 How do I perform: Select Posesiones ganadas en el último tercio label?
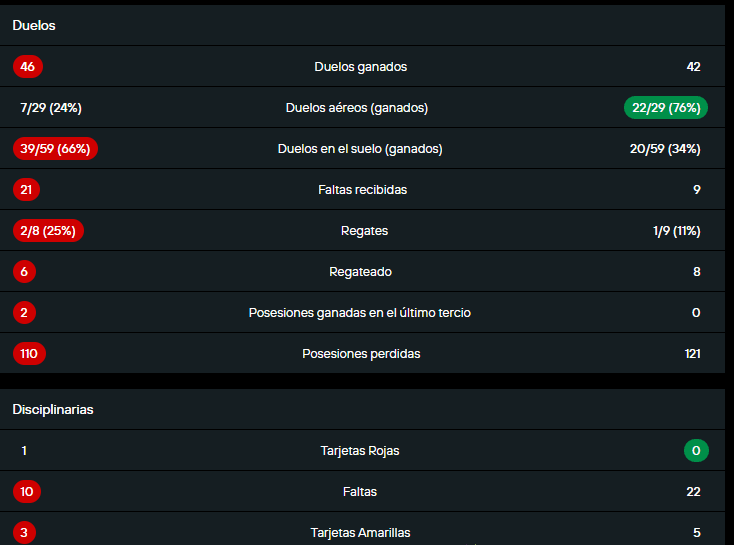pos(360,313)
